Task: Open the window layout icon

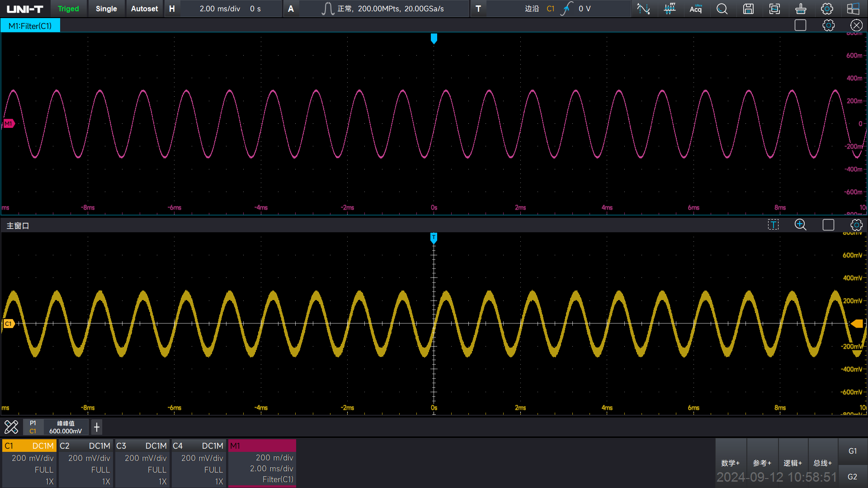Action: pyautogui.click(x=853, y=9)
